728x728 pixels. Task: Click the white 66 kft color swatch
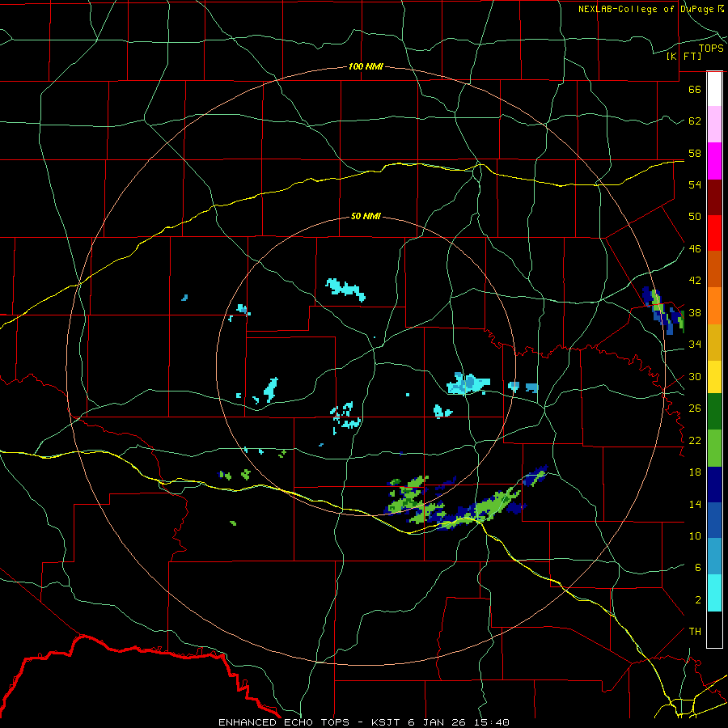point(714,89)
